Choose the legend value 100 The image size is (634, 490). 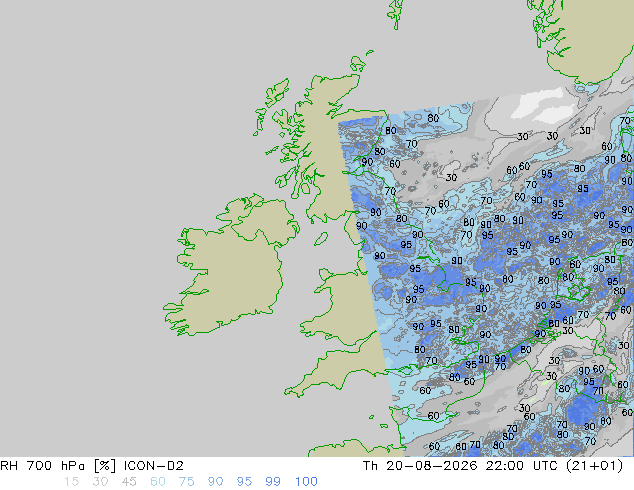[x=306, y=482]
